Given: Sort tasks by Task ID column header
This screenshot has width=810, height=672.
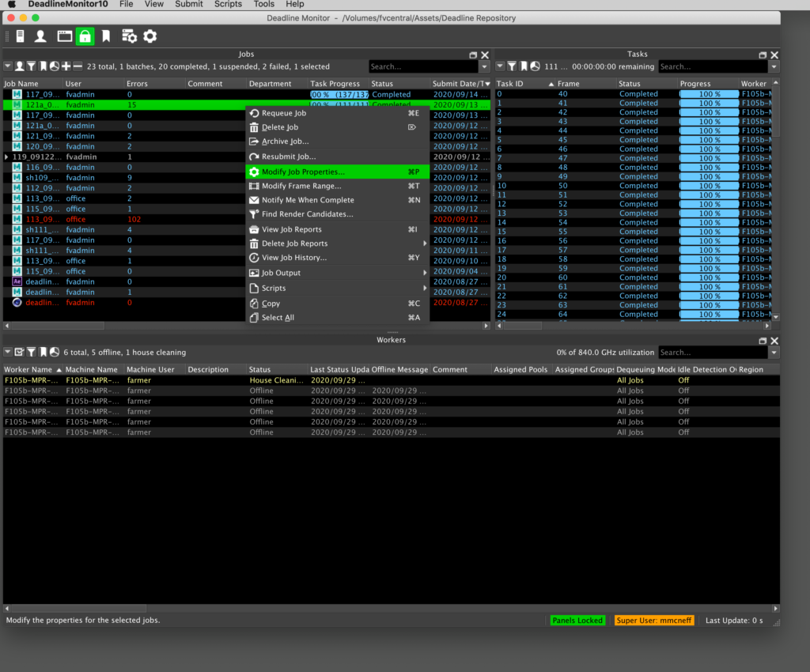Looking at the screenshot, I should coord(525,84).
